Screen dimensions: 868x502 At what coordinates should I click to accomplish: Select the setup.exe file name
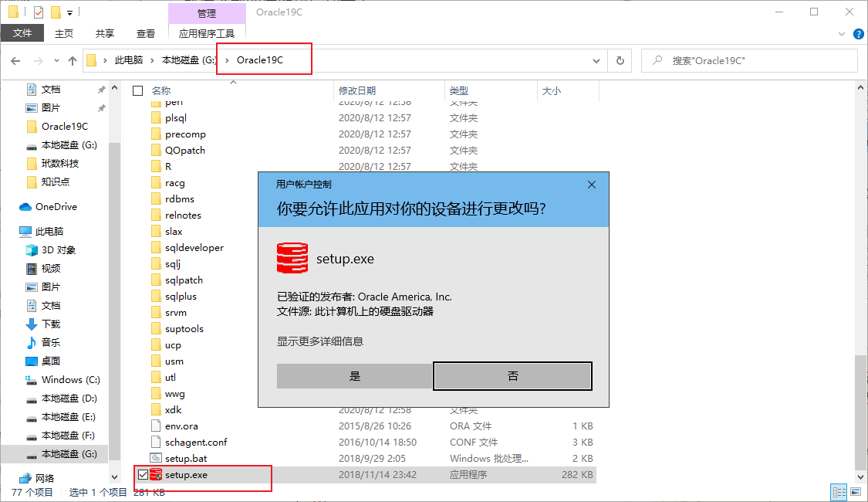186,475
